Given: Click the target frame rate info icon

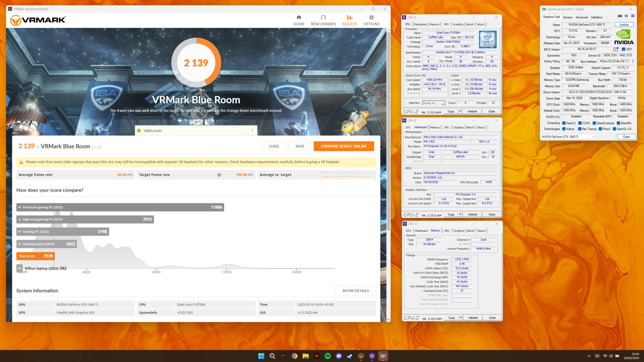Looking at the screenshot, I should point(219,175).
